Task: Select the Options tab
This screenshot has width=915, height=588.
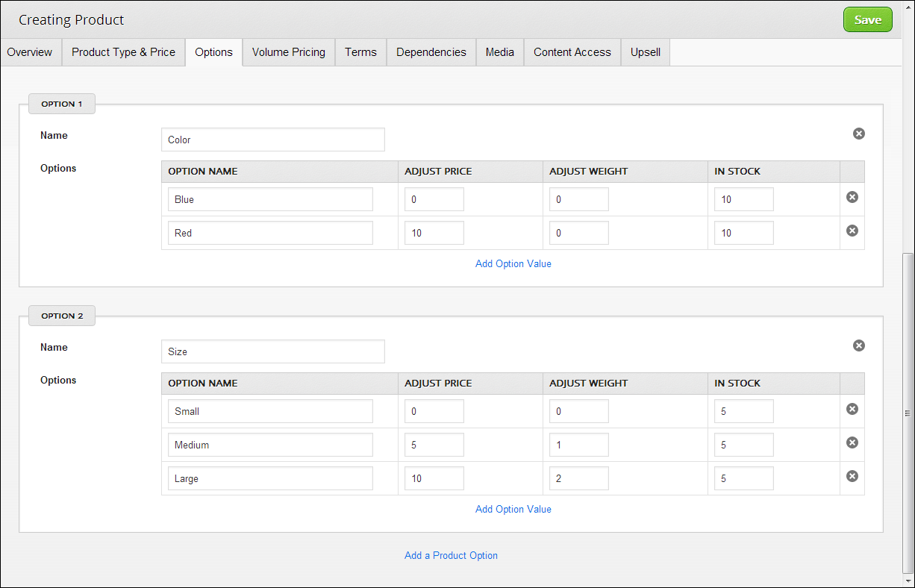Action: coord(214,52)
